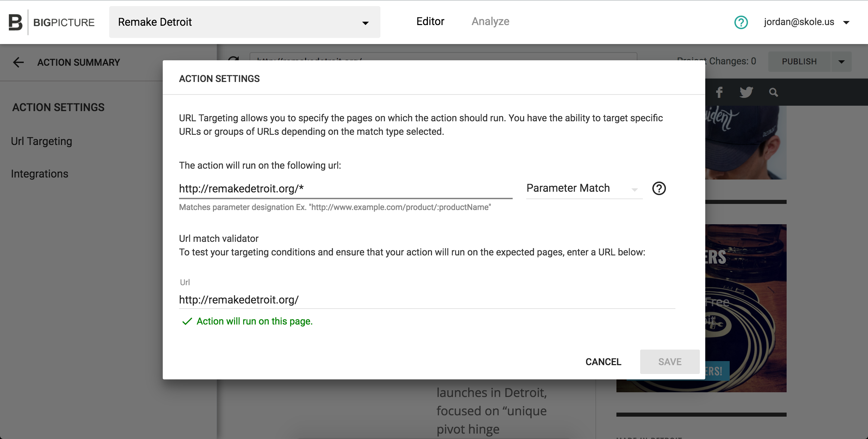Select Url Targeting in the sidebar
This screenshot has height=439, width=868.
click(x=41, y=141)
